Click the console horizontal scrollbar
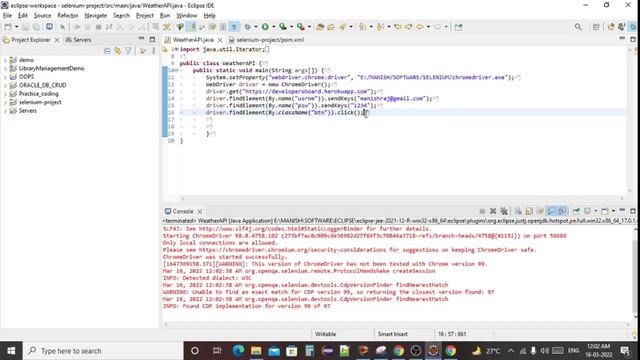Viewport: 640px width, 360px height. (x=397, y=324)
